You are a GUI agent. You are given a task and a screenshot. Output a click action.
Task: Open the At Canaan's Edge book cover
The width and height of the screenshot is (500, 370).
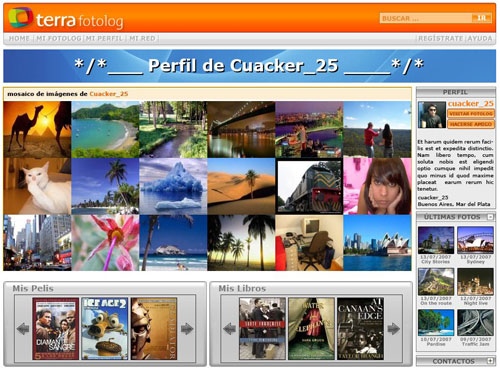click(360, 329)
